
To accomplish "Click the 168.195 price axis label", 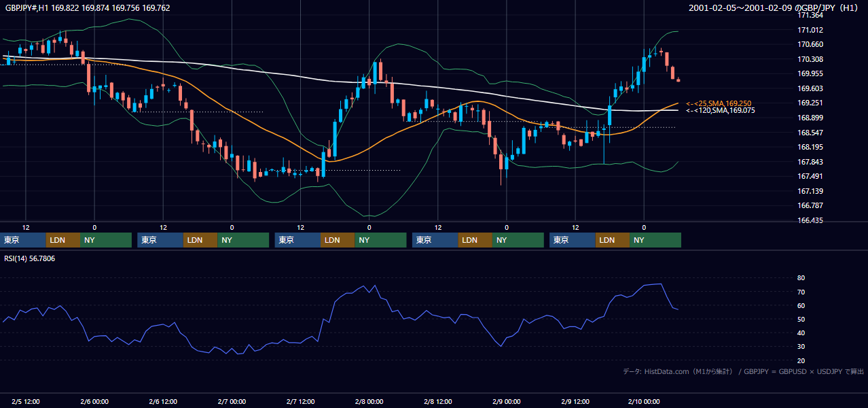I will (809, 147).
